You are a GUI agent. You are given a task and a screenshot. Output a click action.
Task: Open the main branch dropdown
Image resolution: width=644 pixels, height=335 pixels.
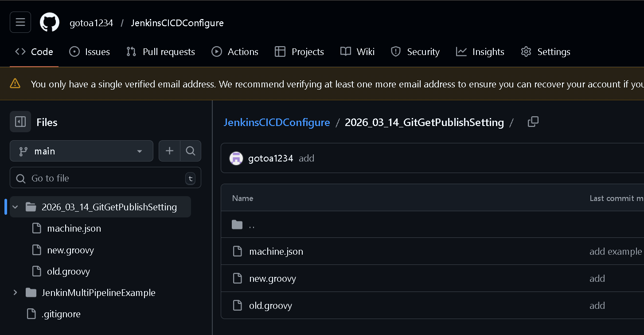pyautogui.click(x=82, y=151)
